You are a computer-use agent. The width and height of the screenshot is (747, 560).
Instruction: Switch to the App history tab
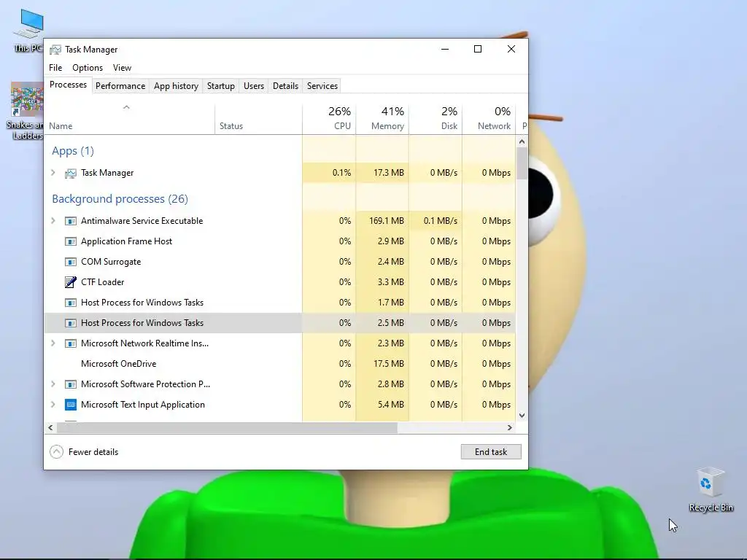point(176,86)
